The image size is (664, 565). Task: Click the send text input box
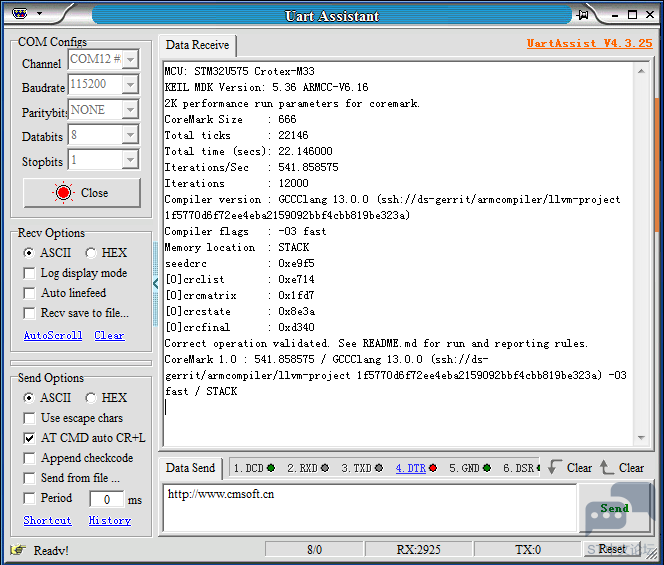tap(370, 507)
